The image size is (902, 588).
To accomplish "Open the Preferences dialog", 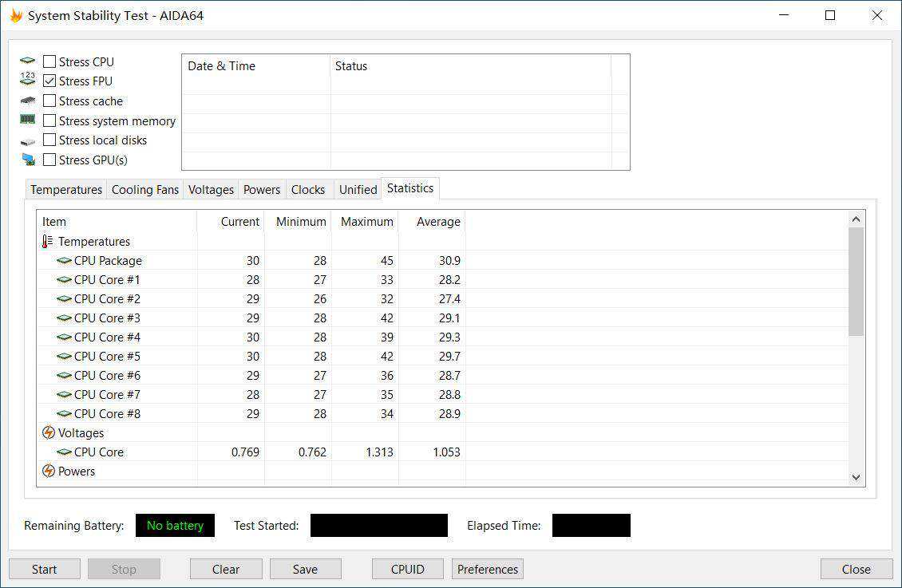I will pyautogui.click(x=487, y=570).
